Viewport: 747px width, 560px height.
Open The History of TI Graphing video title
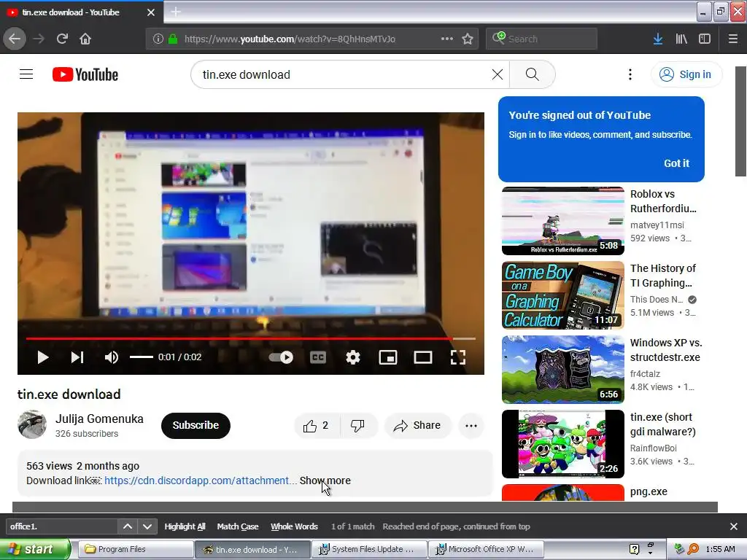[662, 276]
